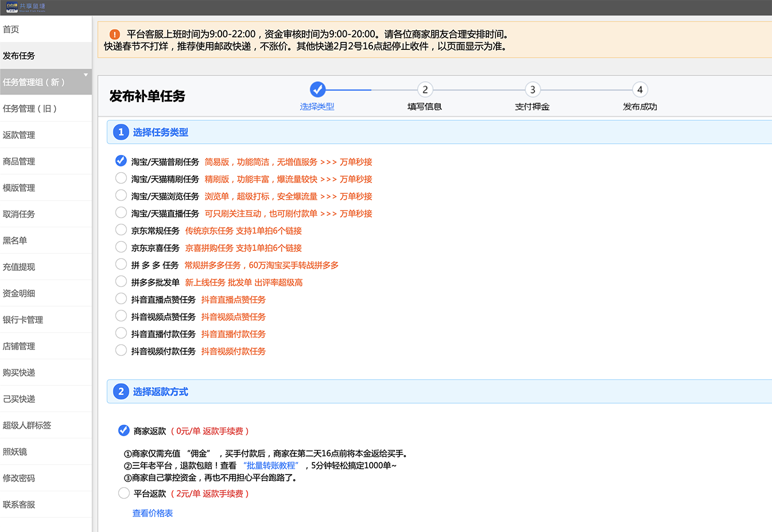This screenshot has height=532, width=772.
Task: Click the site logo in top bar
Action: tap(26, 7)
